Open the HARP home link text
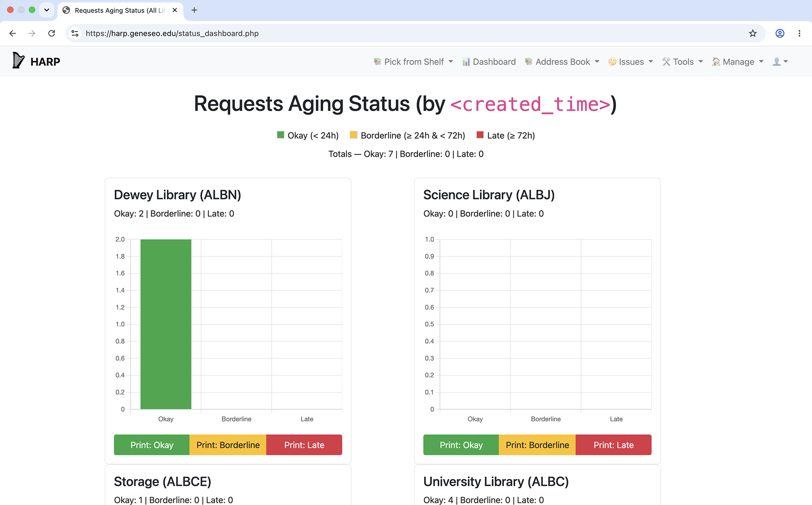The image size is (812, 505). coord(45,62)
